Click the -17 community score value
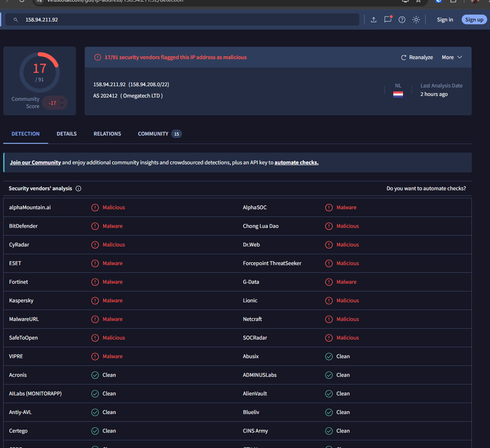The width and height of the screenshot is (490, 448). (x=53, y=103)
